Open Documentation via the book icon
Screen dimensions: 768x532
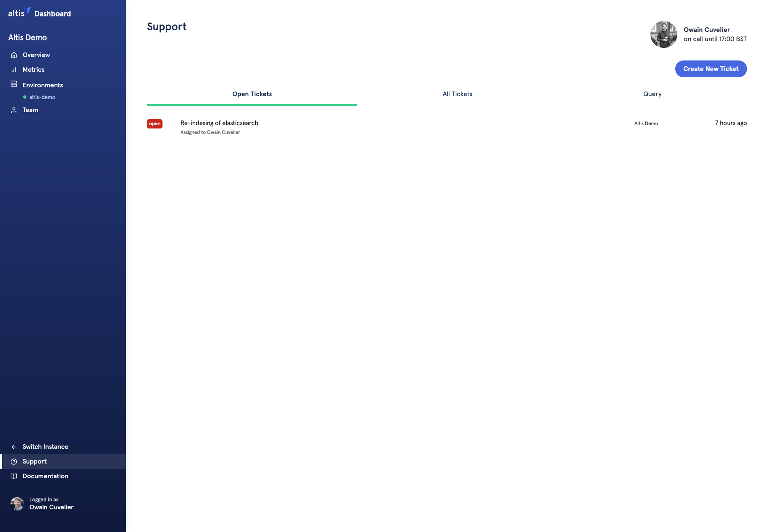tap(13, 476)
